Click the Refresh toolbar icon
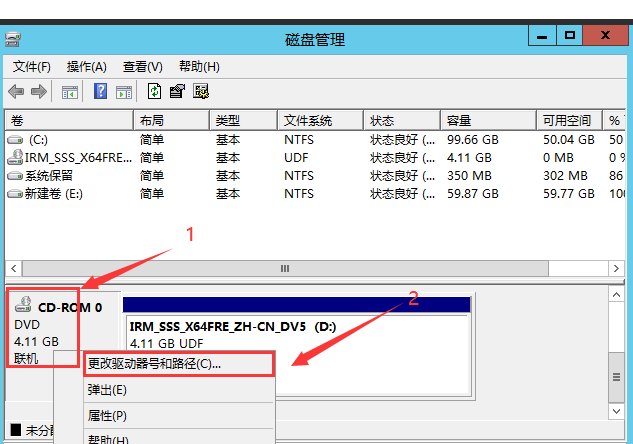 click(x=154, y=91)
